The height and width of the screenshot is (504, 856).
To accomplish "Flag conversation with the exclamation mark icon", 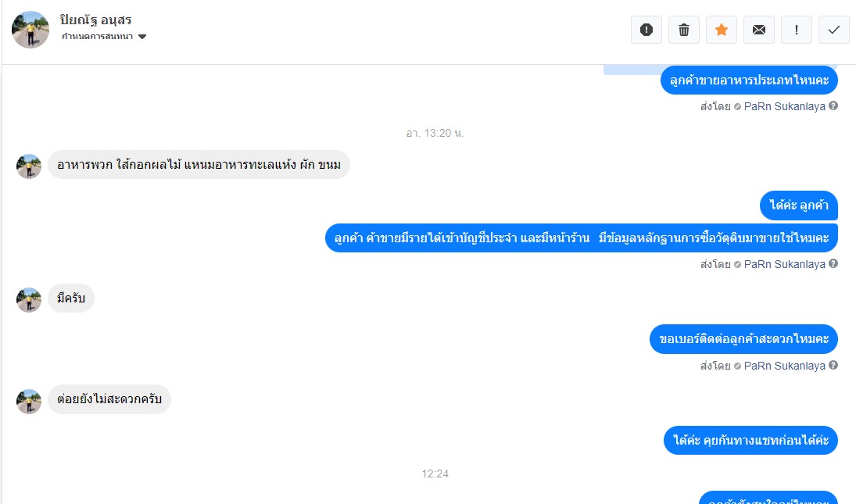I will click(797, 30).
